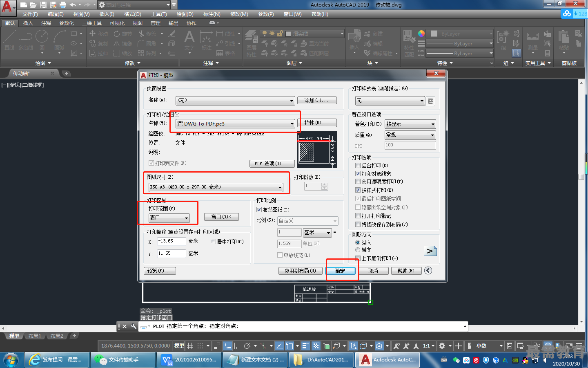
Task: Click the Undo arrow in quick access toolbar
Action: tap(73, 5)
